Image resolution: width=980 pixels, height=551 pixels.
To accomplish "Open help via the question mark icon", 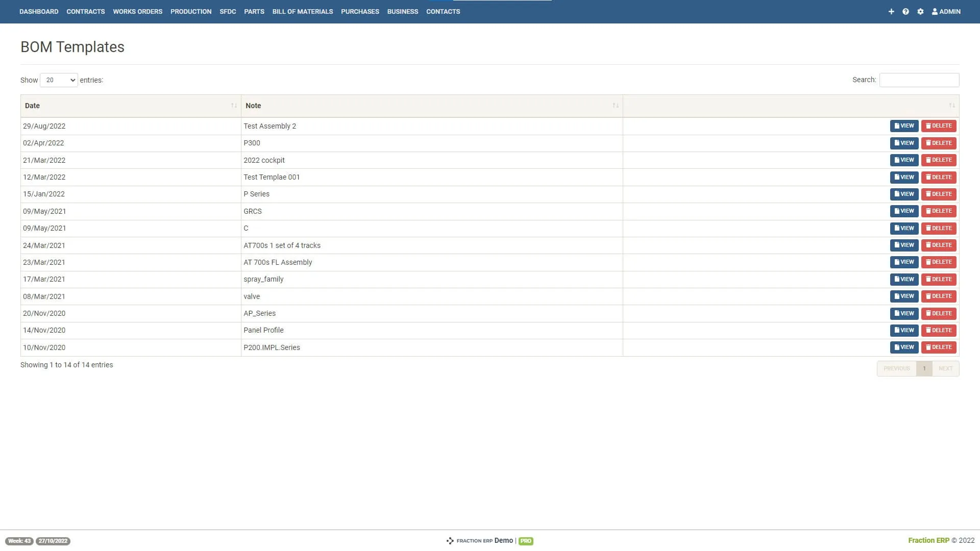I will [905, 11].
